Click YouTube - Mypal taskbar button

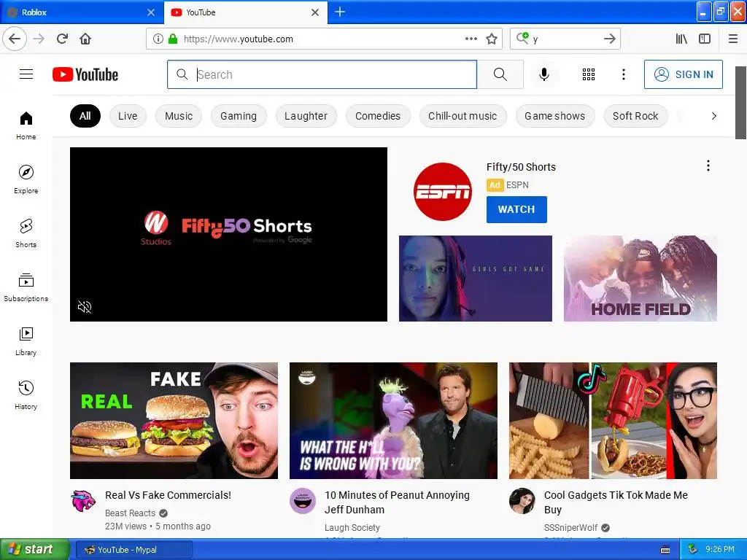click(x=134, y=550)
